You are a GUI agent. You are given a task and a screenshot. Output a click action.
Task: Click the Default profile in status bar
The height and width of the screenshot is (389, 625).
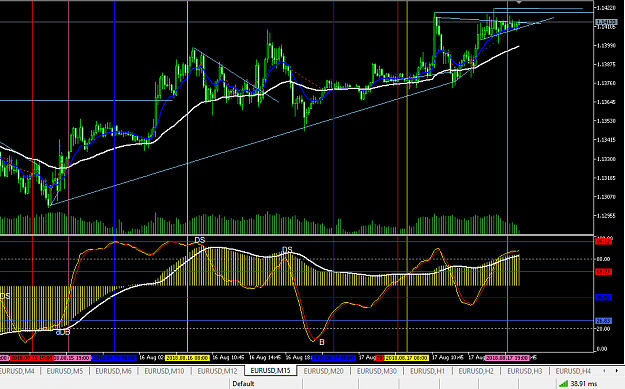click(243, 384)
